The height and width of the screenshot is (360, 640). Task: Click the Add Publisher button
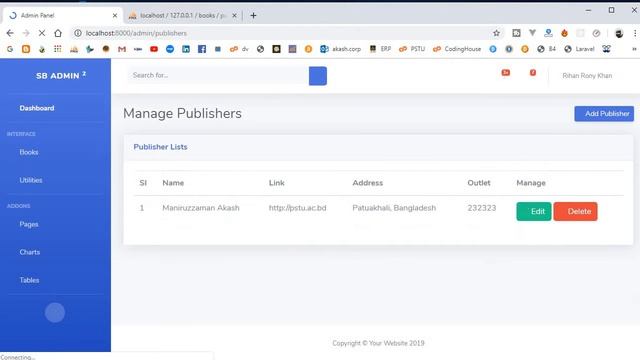[x=604, y=113]
